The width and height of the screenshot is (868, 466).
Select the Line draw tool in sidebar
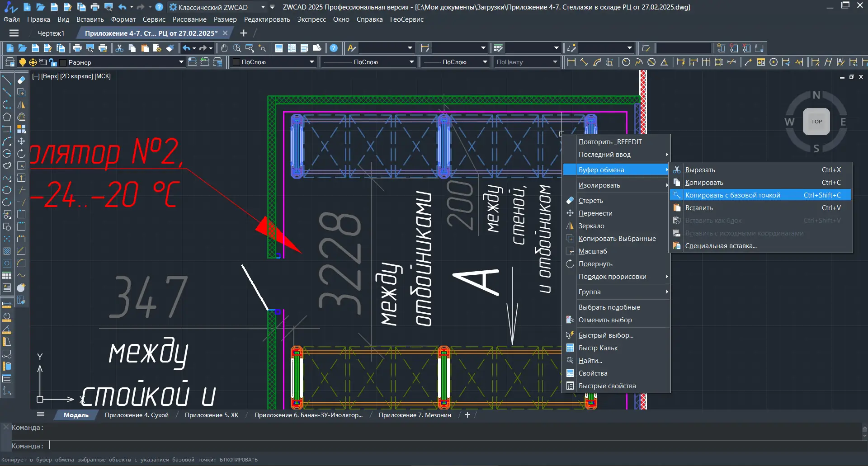(x=7, y=80)
